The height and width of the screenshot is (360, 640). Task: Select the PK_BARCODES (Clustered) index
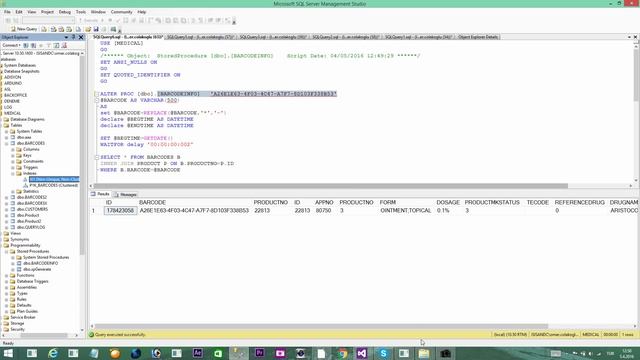(53, 185)
